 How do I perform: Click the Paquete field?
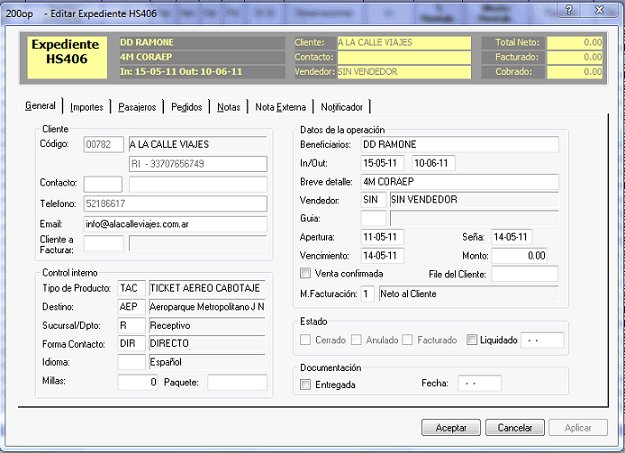237,382
